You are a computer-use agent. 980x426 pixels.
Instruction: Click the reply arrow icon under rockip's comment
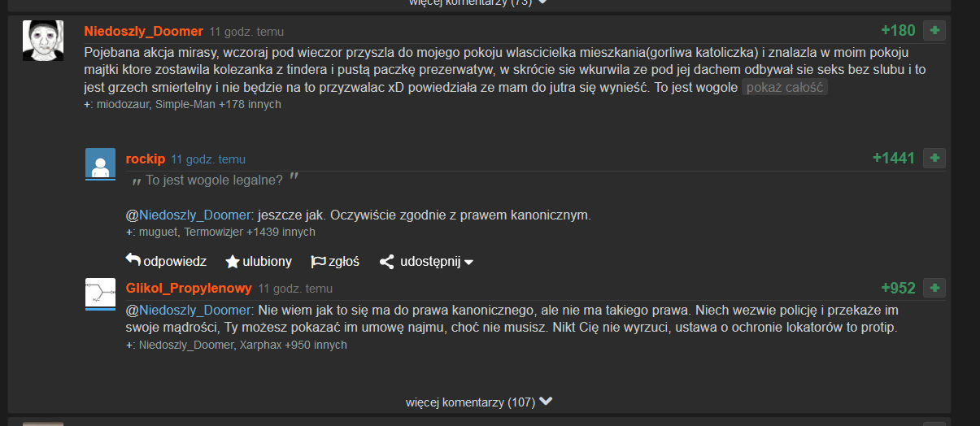coord(133,261)
